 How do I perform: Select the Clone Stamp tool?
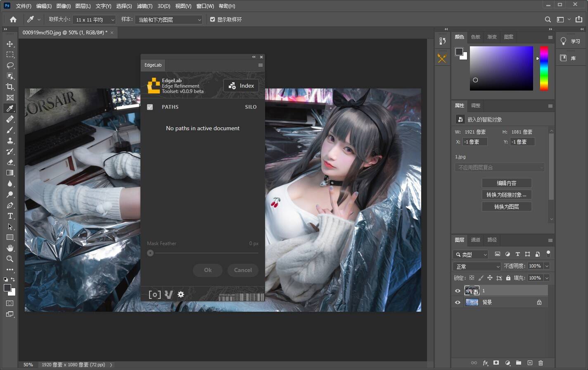coord(11,141)
